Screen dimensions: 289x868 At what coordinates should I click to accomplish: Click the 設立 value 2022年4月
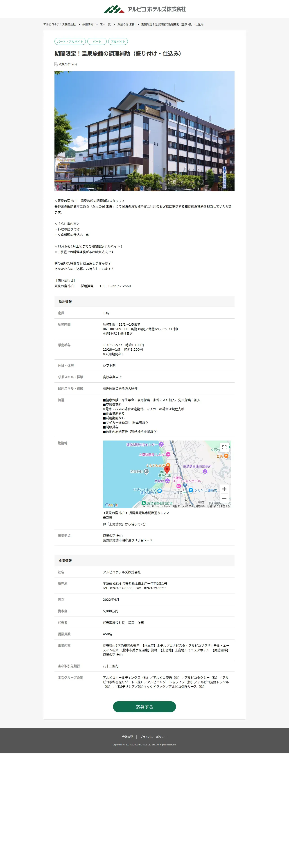(111, 600)
